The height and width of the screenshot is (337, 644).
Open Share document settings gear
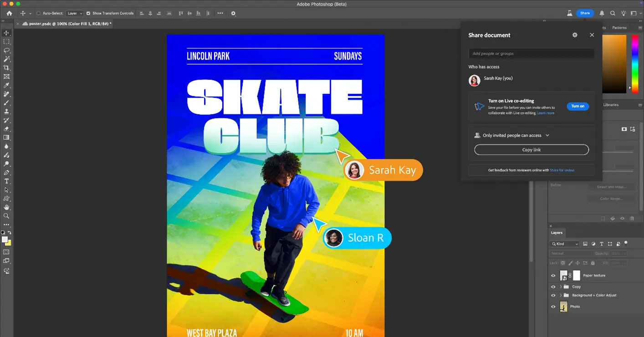click(575, 35)
